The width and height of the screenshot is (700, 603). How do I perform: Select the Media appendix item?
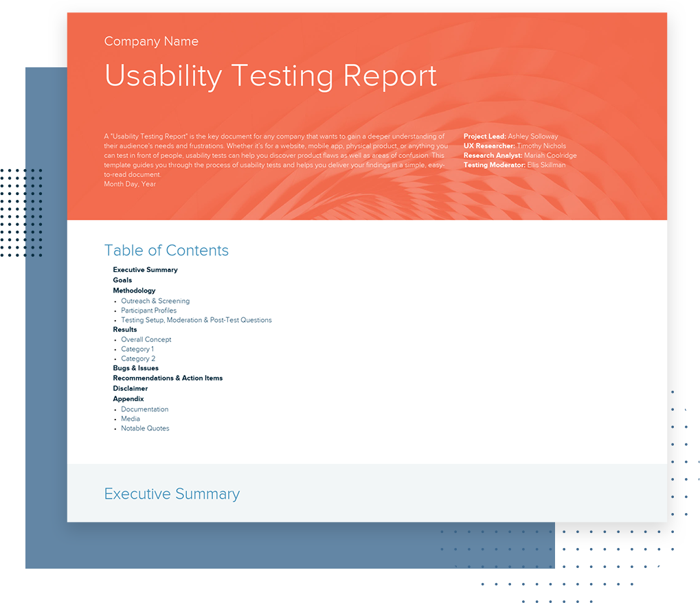[x=131, y=418]
